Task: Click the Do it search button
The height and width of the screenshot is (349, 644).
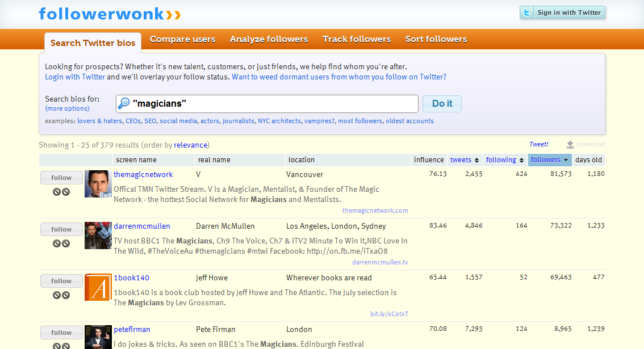Action: [442, 103]
